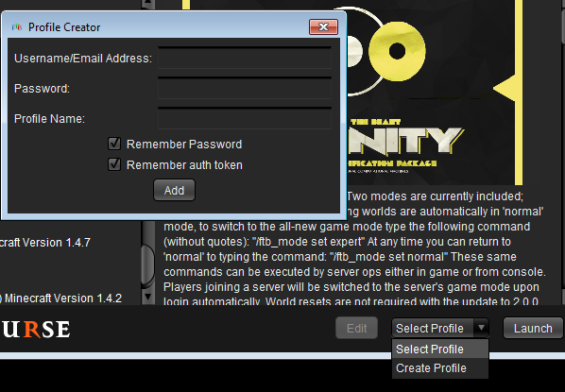Click the modpack list scrollbar thumb
The height and width of the screenshot is (392, 565).
coord(147,264)
